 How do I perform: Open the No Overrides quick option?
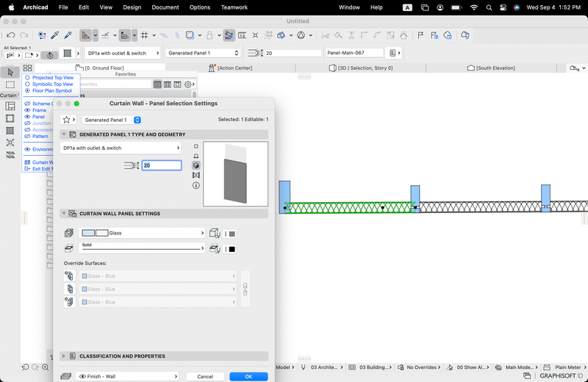click(419, 367)
